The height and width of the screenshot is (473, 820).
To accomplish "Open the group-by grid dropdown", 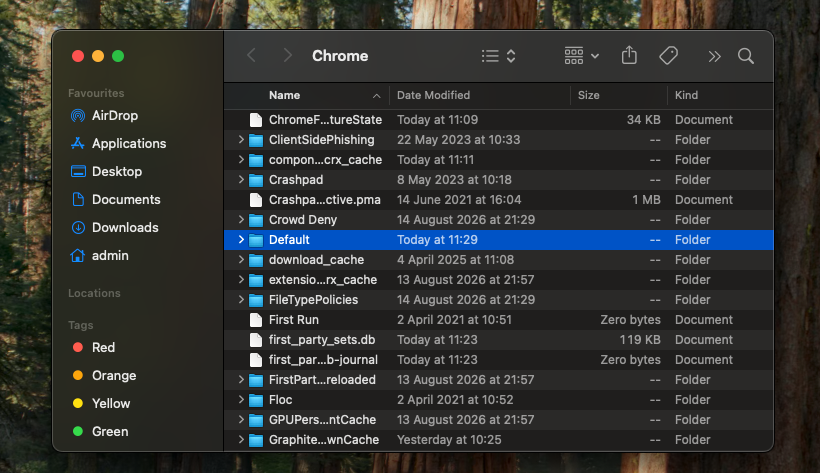I will pos(582,55).
